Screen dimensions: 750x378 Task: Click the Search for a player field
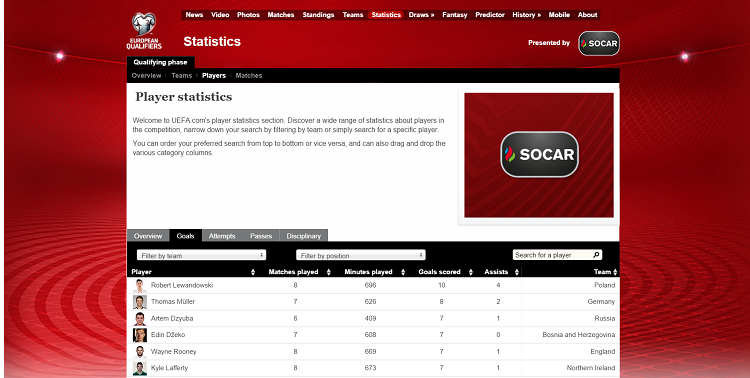tap(552, 255)
